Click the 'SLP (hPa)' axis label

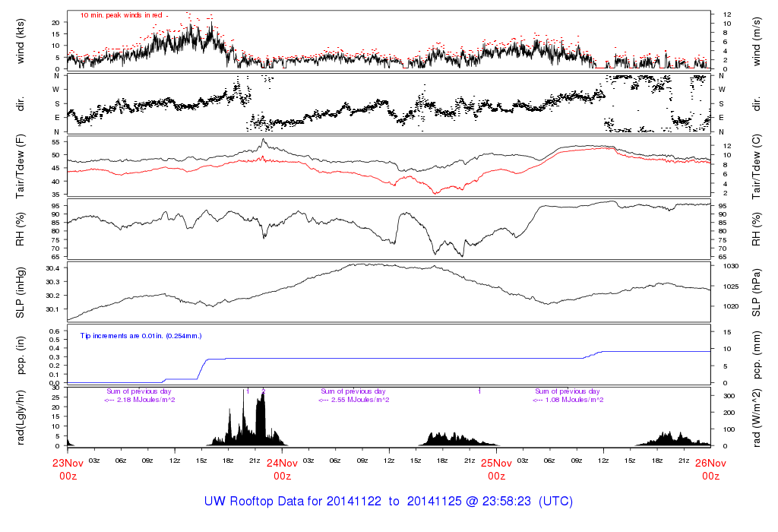pyautogui.click(x=757, y=293)
